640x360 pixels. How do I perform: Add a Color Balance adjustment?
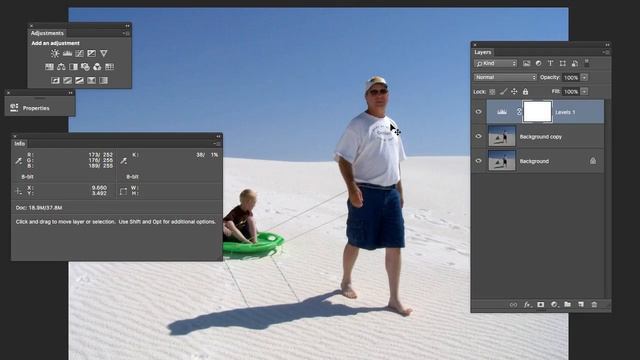(x=61, y=67)
